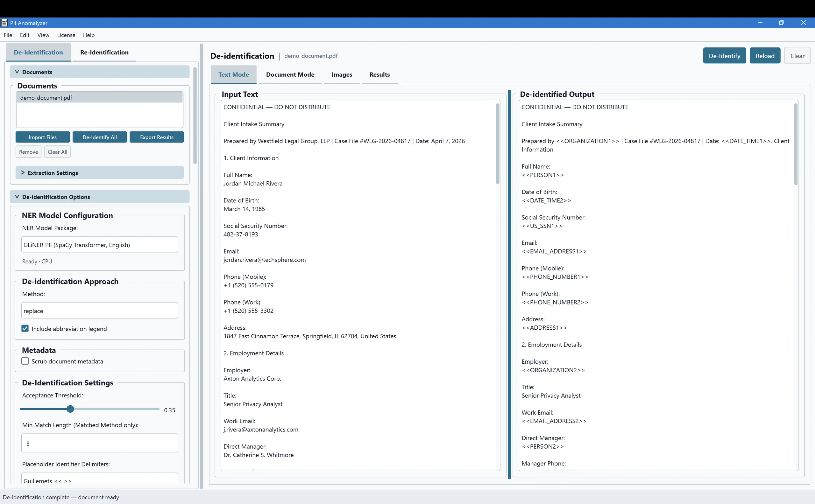Click the De-Identify button
Viewport: 815px width, 504px height.
725,56
